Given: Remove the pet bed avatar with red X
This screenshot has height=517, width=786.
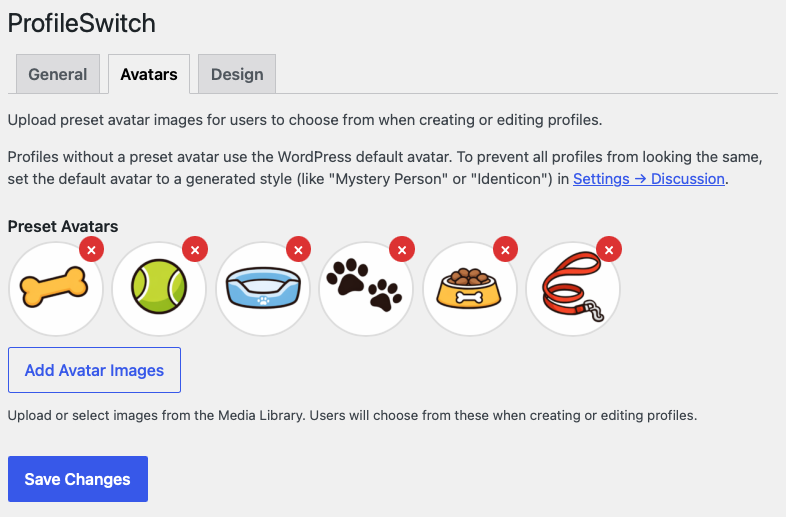Looking at the screenshot, I should coord(298,249).
